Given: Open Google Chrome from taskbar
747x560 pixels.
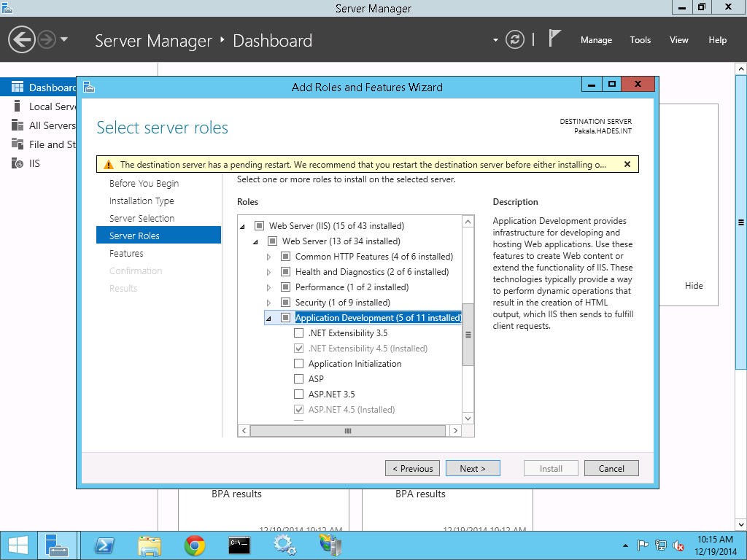Looking at the screenshot, I should coord(194,545).
